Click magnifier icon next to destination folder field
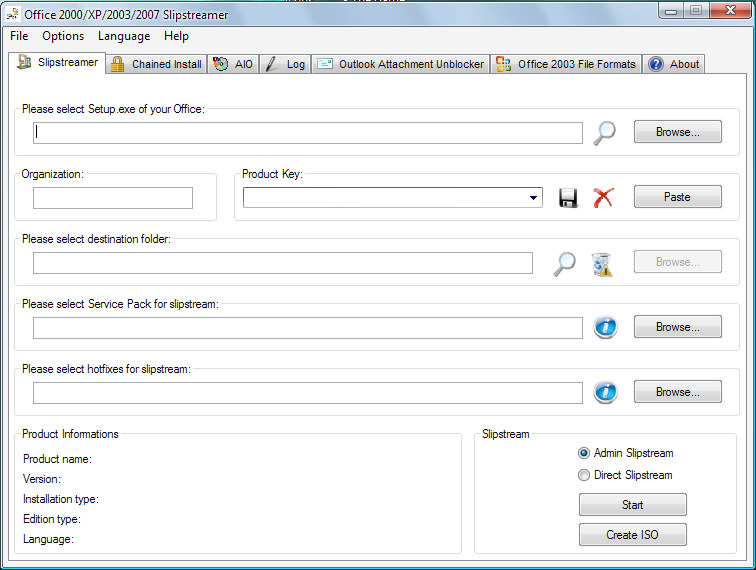The width and height of the screenshot is (756, 570). [564, 263]
